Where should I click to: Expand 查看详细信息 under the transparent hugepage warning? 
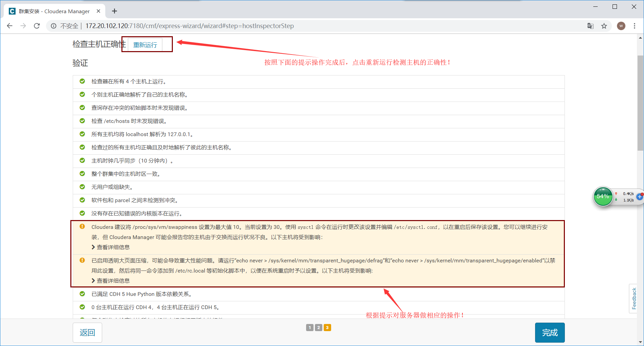tap(111, 281)
